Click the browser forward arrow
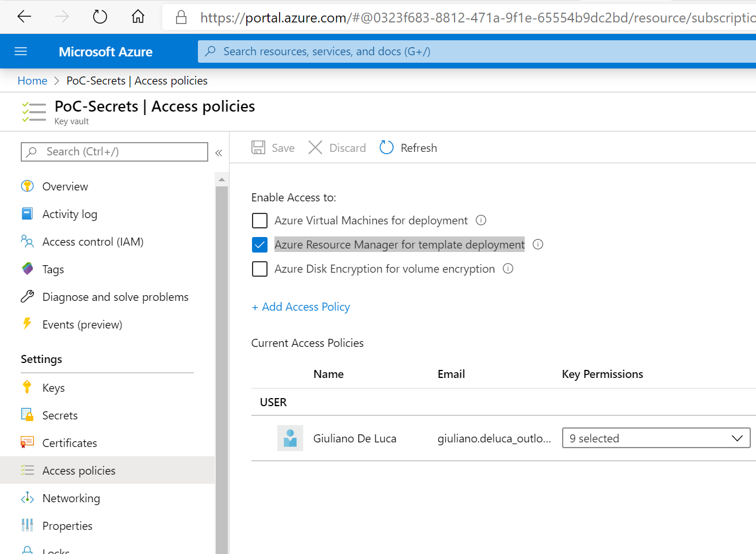 click(62, 17)
